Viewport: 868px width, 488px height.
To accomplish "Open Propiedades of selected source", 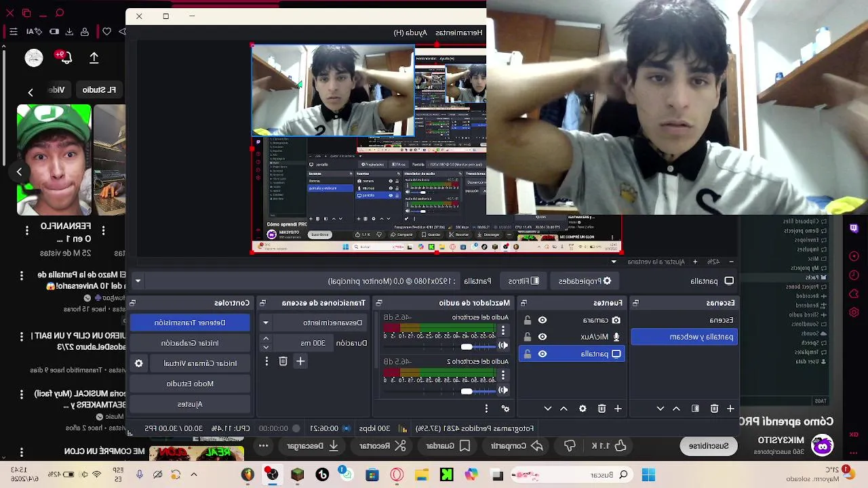I will click(585, 281).
